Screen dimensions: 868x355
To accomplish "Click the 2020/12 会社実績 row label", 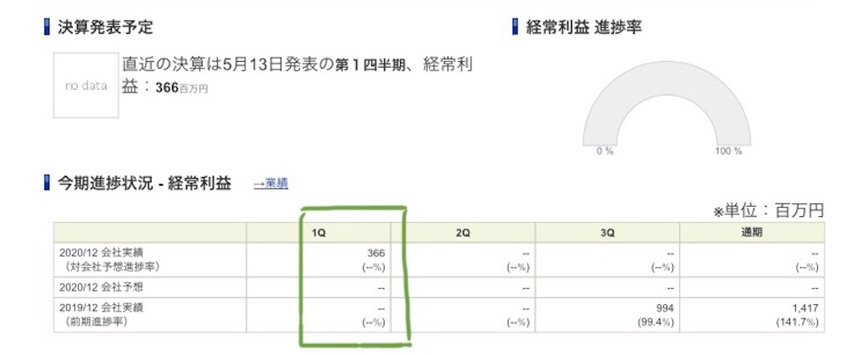I will click(102, 253).
